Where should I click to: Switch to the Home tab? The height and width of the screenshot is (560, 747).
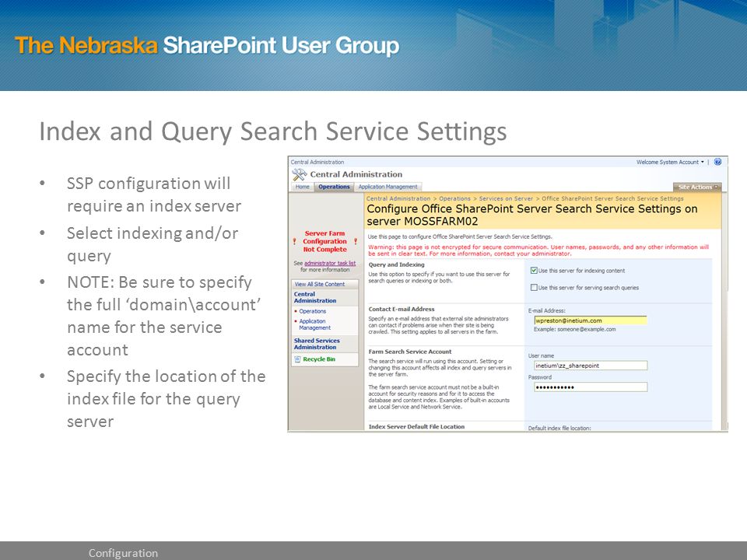coord(303,187)
